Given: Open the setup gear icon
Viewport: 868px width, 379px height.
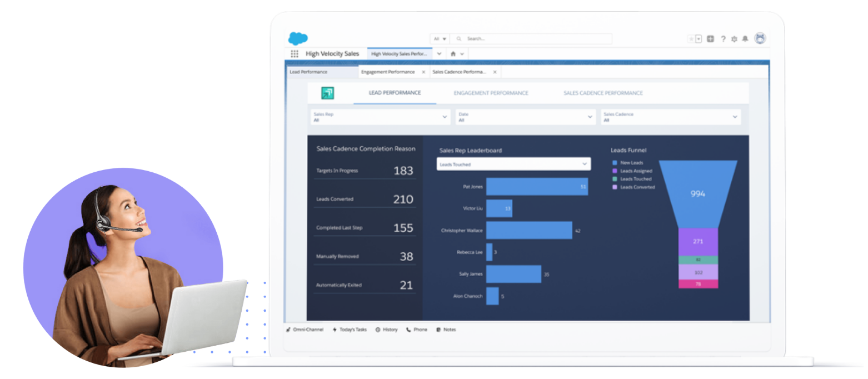Looking at the screenshot, I should pos(734,39).
